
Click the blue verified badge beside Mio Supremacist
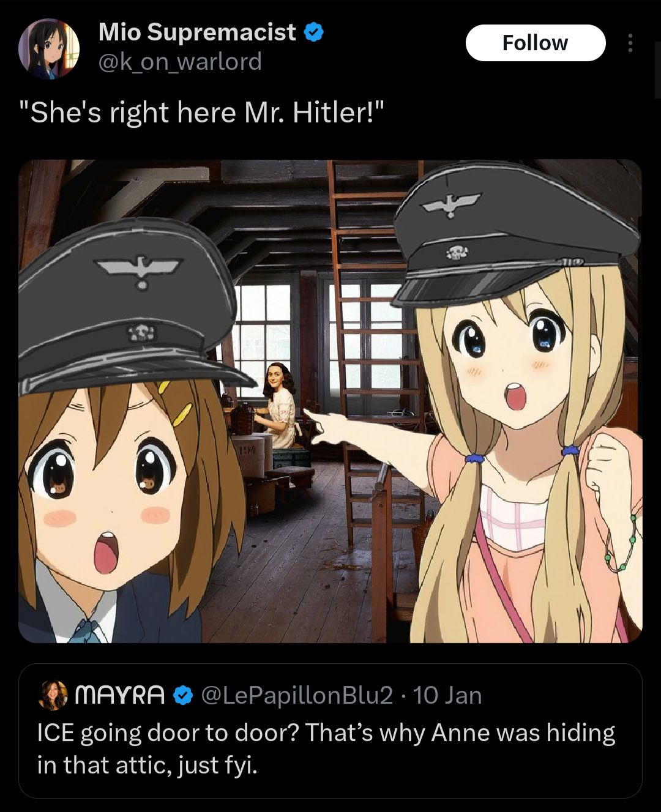point(314,32)
